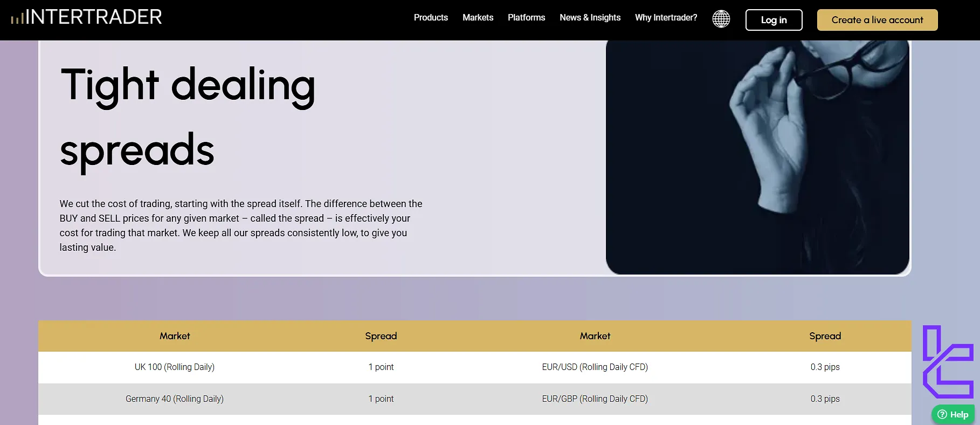Click the second Spread column header
The image size is (980, 425).
tap(825, 336)
